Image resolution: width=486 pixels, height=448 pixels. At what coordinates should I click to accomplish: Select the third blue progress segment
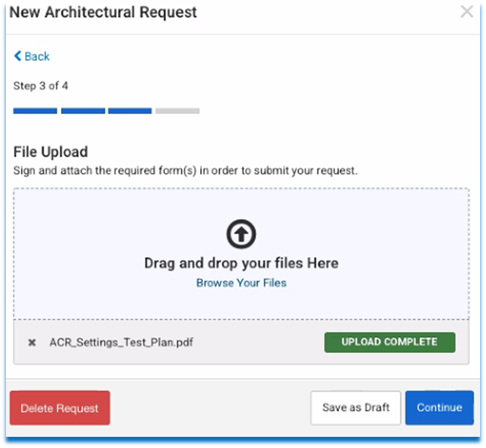130,111
